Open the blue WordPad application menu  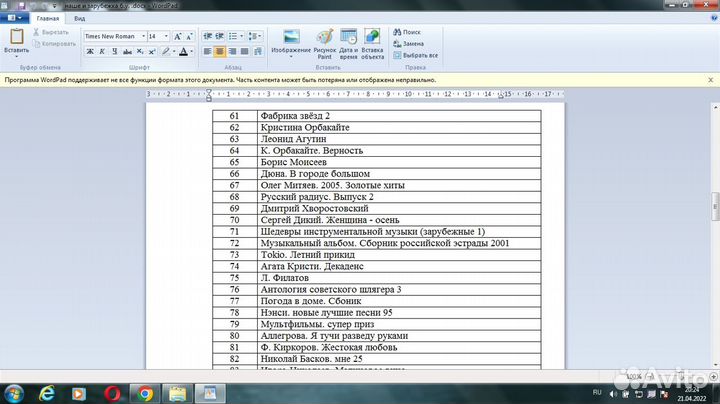[x=14, y=18]
